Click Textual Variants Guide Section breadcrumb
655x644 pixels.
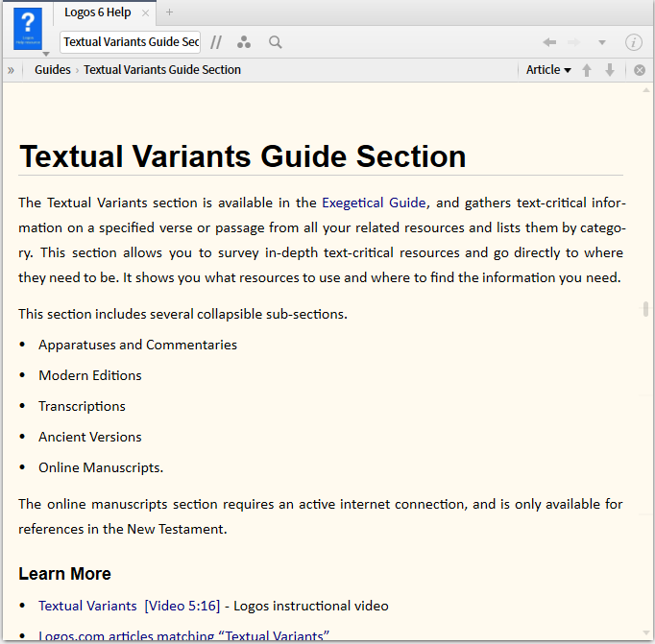[162, 70]
